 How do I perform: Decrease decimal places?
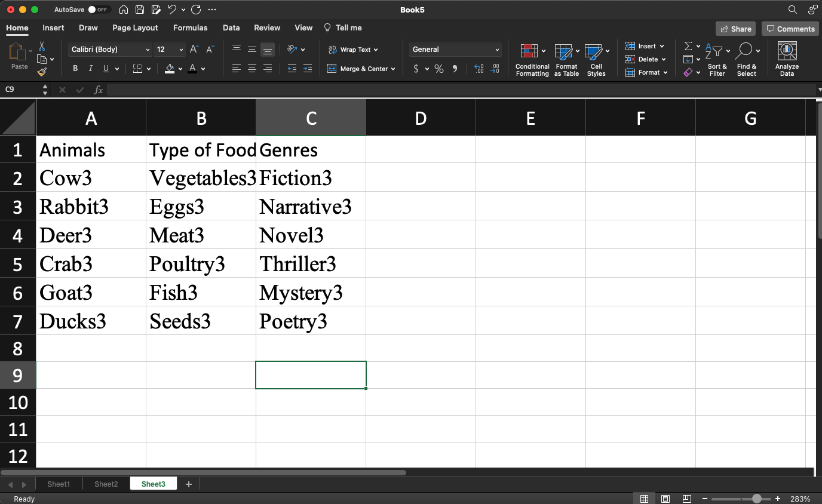coord(495,69)
